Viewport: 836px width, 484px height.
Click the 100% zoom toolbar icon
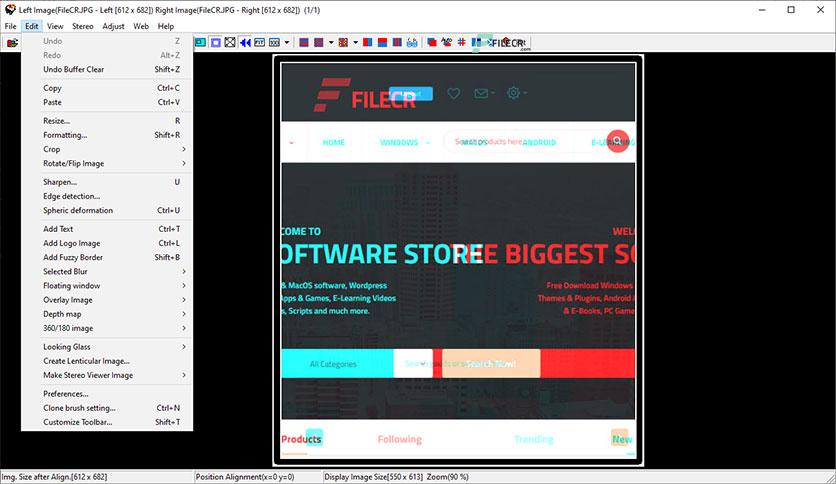(275, 43)
